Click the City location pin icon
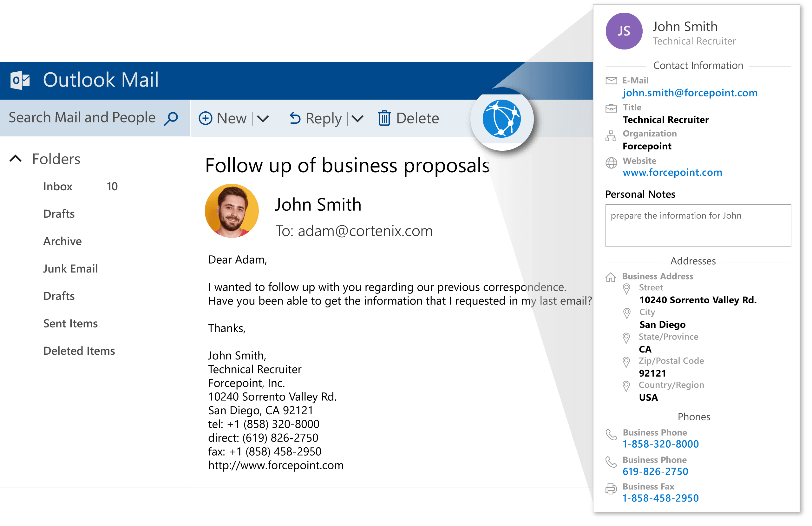 tap(627, 313)
